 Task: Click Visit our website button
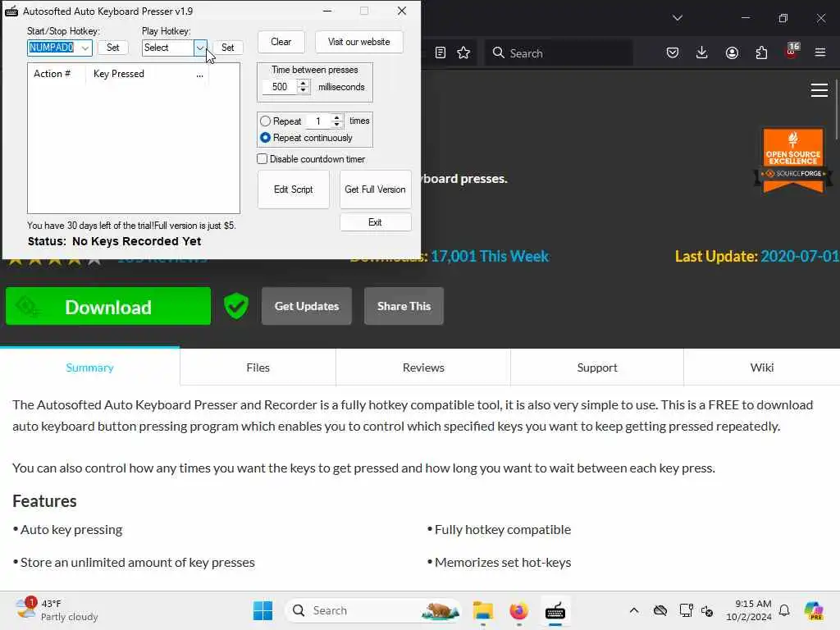point(359,42)
